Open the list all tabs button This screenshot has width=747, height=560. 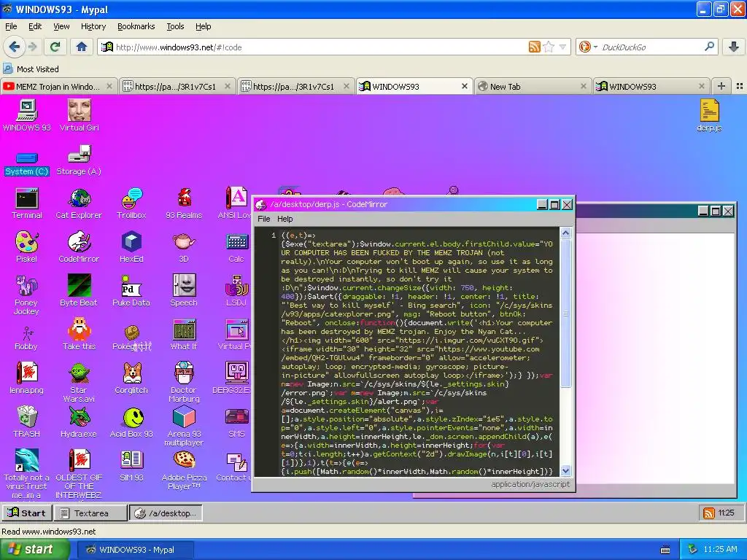click(x=740, y=86)
